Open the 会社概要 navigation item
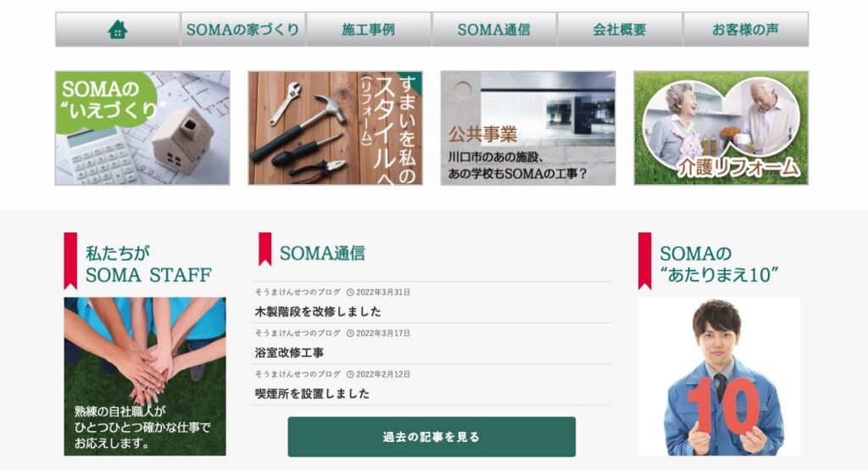The height and width of the screenshot is (470, 868). [620, 30]
